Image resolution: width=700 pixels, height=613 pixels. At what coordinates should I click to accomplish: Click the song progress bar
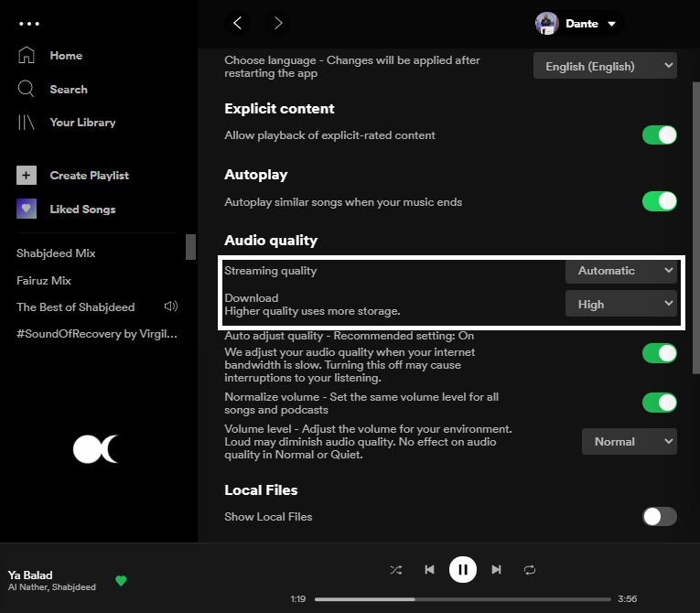click(x=462, y=599)
